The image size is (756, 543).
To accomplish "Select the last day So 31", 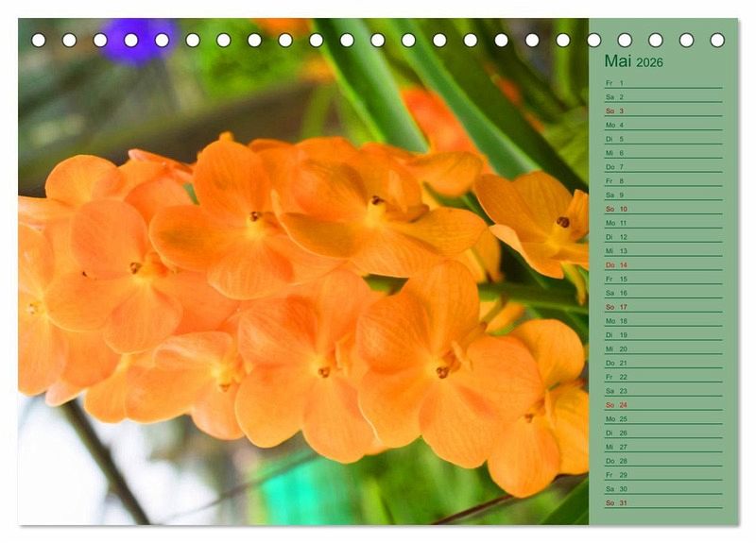I will [x=661, y=502].
